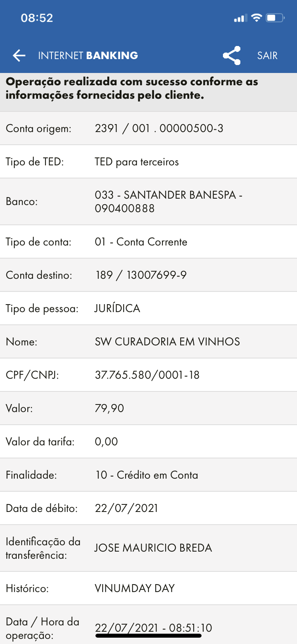Select the Conta Corrente account type
The image size is (297, 644).
pos(141,242)
